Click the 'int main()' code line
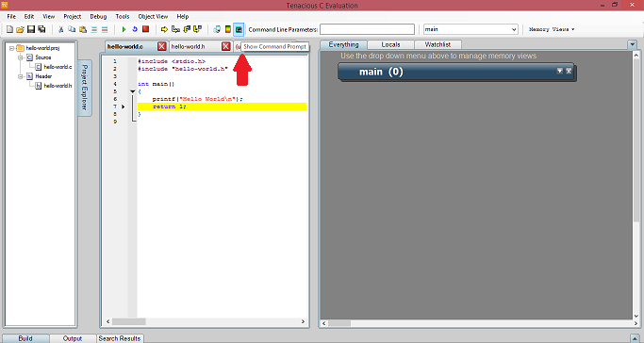Viewport: 644px width, 343px height. pyautogui.click(x=157, y=84)
